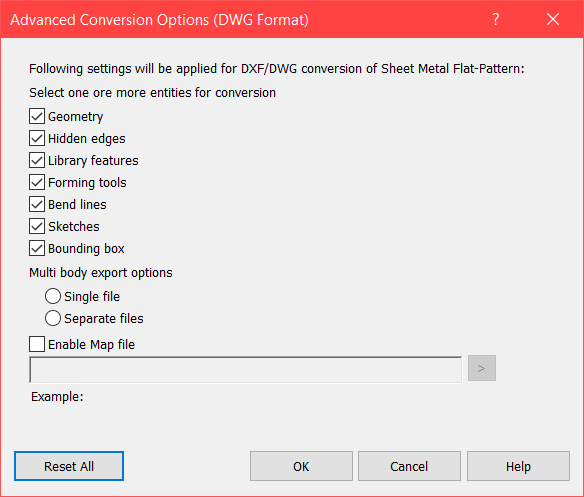Click the Separate files label text
The height and width of the screenshot is (497, 584).
click(x=104, y=319)
